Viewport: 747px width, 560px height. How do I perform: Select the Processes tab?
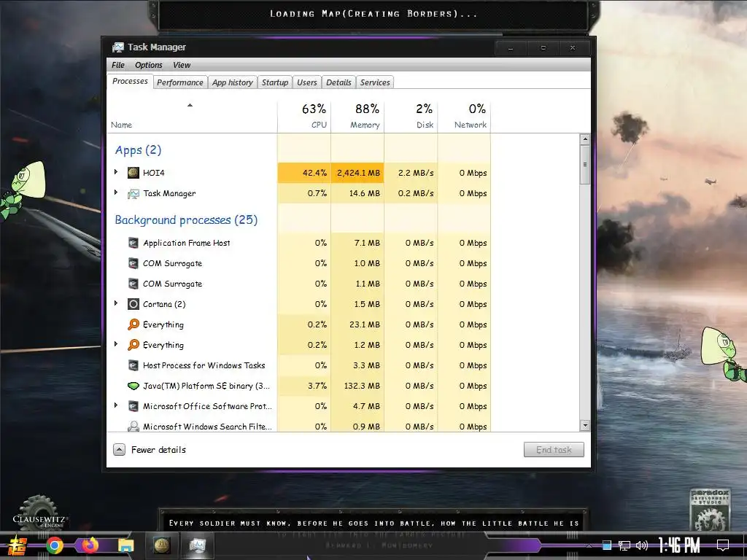(130, 82)
